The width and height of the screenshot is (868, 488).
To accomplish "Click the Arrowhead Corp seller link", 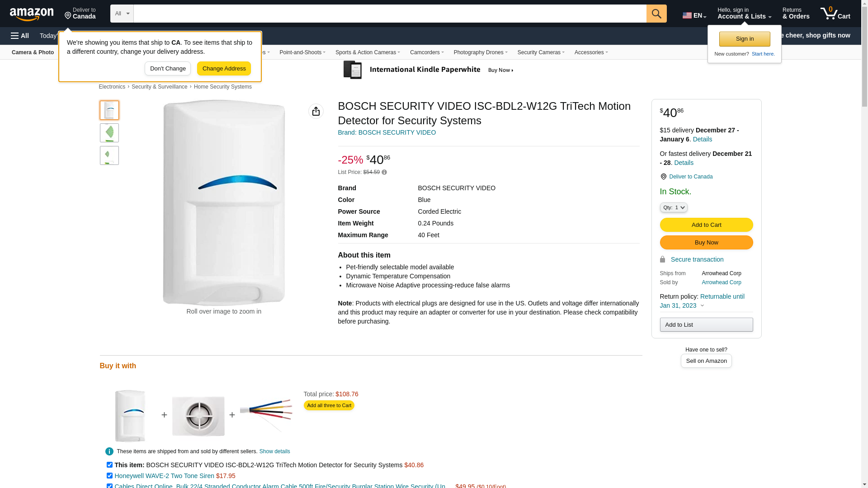I will (721, 282).
